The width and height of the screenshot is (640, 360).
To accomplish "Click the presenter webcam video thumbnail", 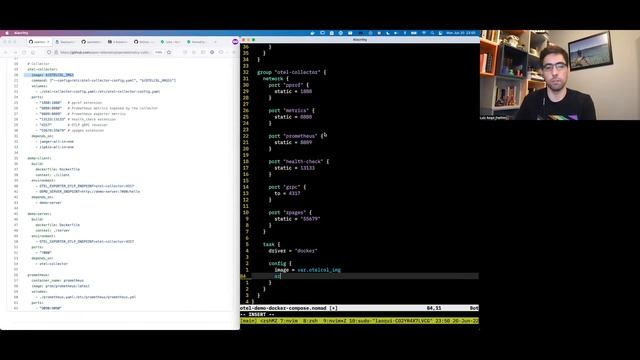I will click(x=560, y=75).
